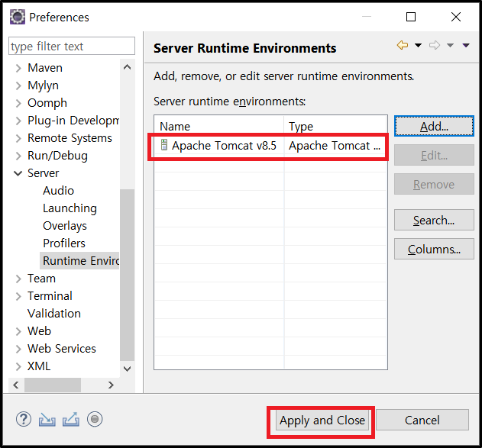Click the Export preferences icon
482x448 pixels.
(x=71, y=420)
